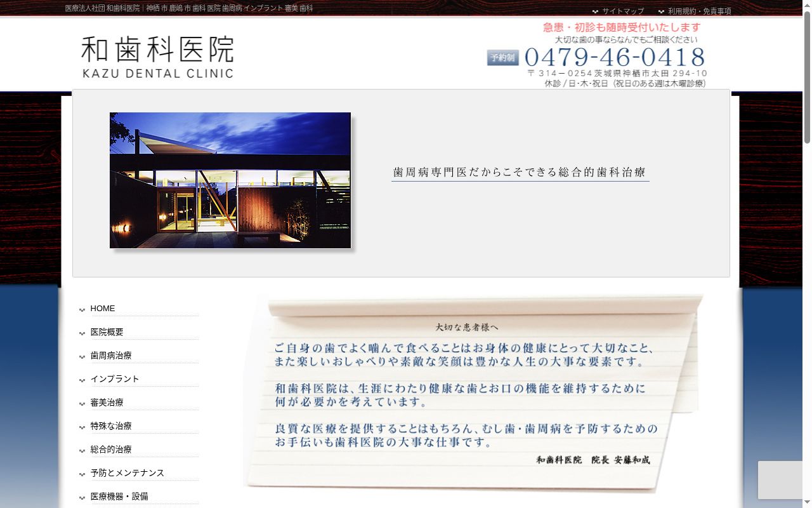Click the 大切な患者様へ note heading
This screenshot has height=508, width=812.
pyautogui.click(x=467, y=327)
